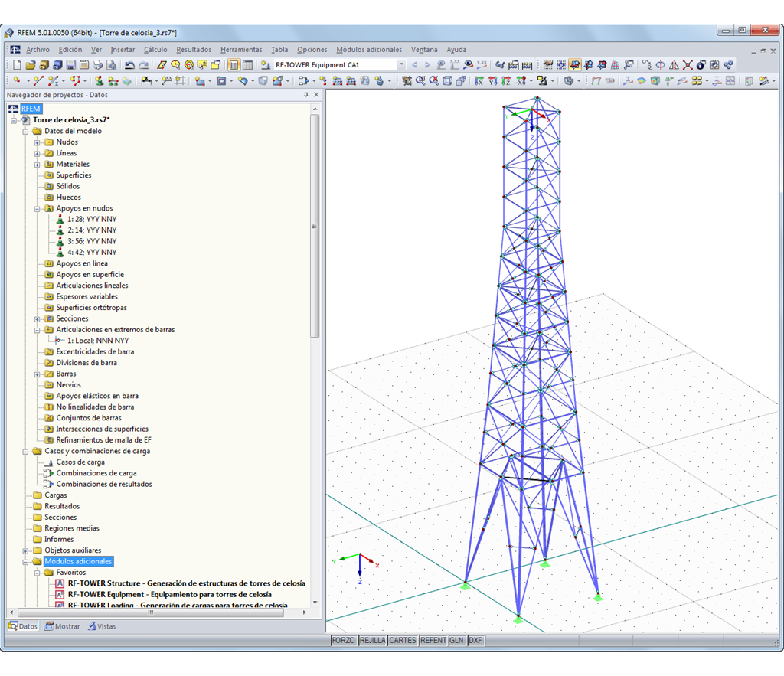Enable the FORZC snap option in status bar

(344, 640)
